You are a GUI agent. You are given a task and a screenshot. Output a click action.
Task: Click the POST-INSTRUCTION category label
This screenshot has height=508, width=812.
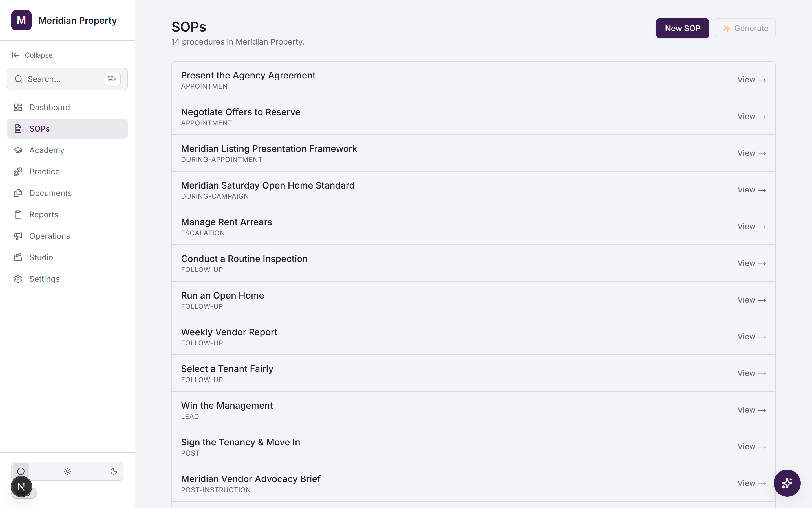pyautogui.click(x=216, y=490)
